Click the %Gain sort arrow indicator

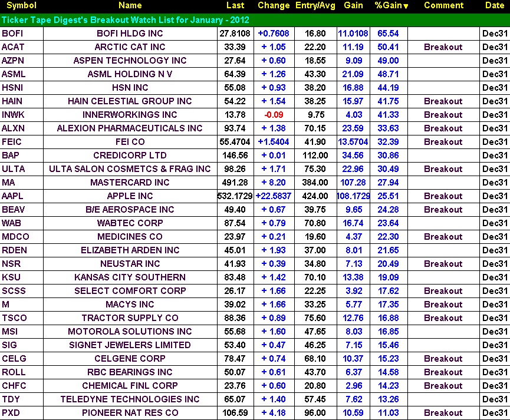point(406,6)
